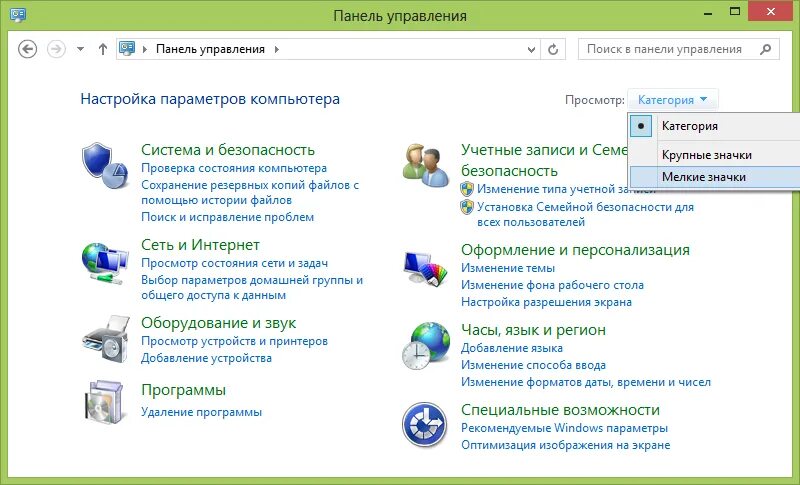Refresh the Control Panel view
Image resolution: width=800 pixels, height=485 pixels.
(x=553, y=49)
